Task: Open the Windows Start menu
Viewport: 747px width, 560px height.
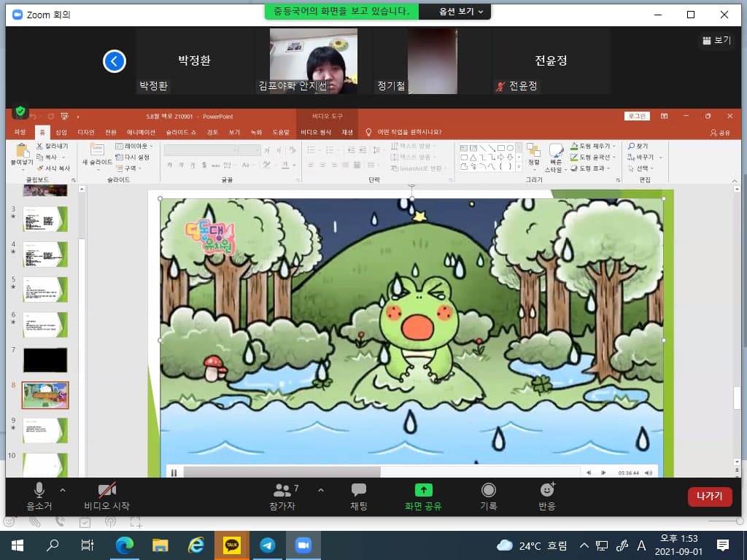Action: 18,545
